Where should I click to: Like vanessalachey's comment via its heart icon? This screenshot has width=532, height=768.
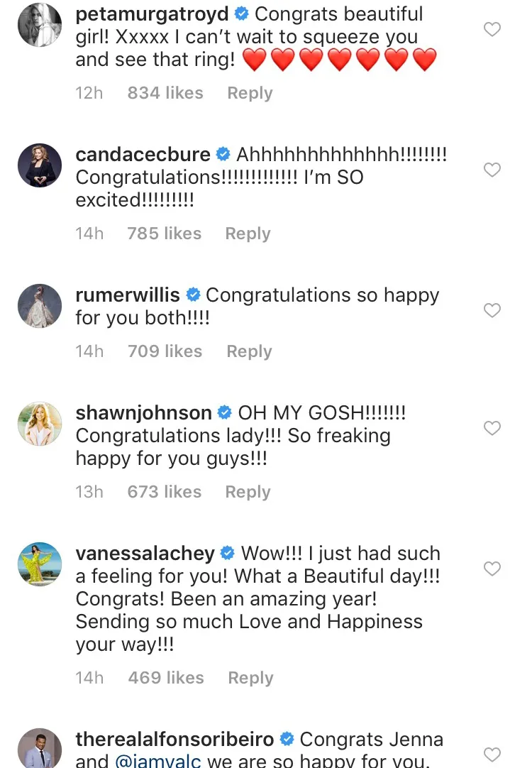(492, 569)
